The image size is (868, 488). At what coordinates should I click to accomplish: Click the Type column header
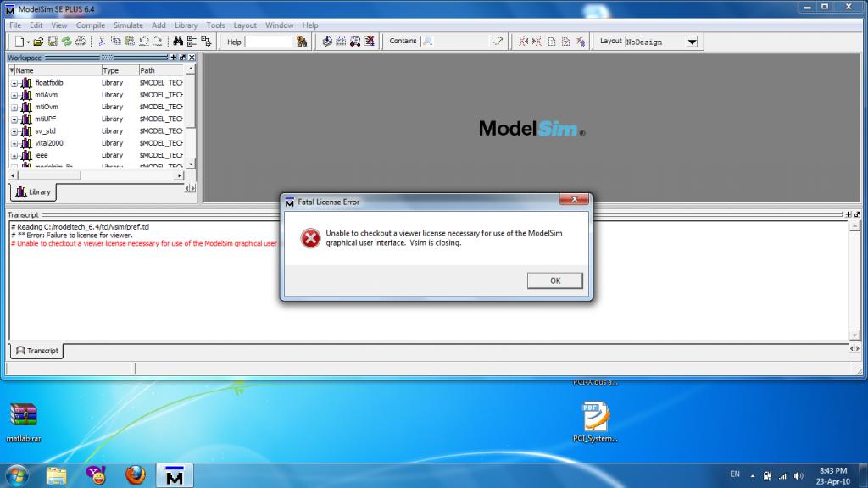click(120, 70)
